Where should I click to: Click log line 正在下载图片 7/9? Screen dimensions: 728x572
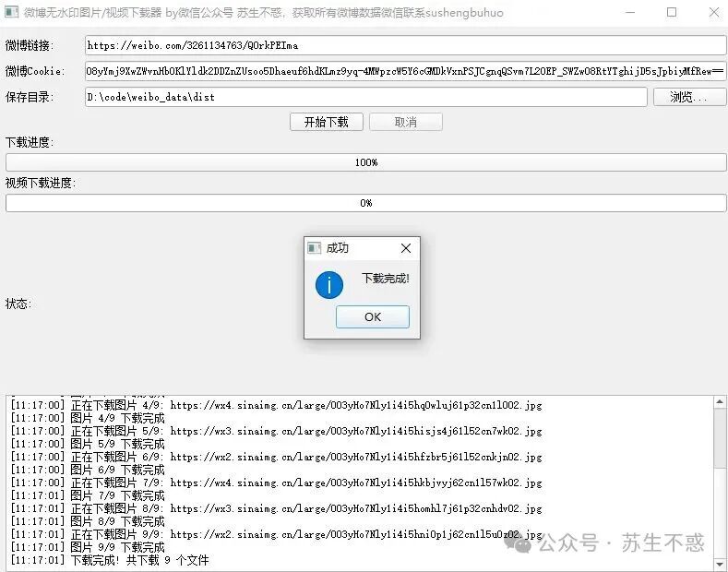[x=276, y=483]
